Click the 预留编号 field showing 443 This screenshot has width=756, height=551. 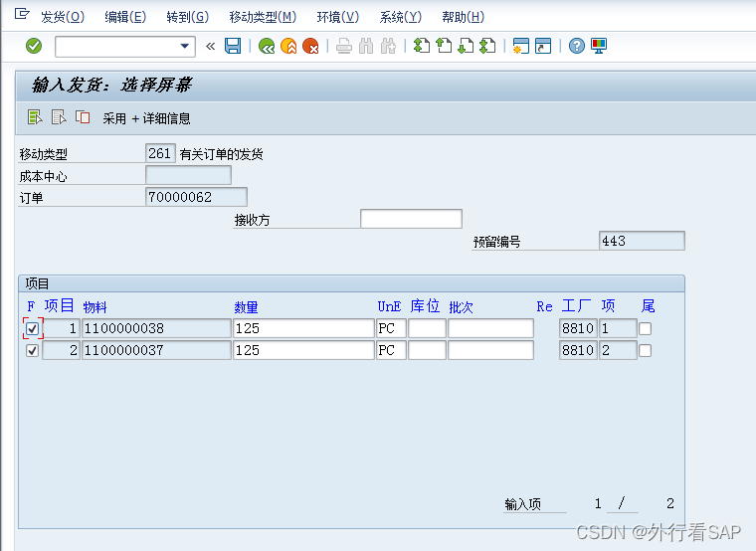point(642,241)
